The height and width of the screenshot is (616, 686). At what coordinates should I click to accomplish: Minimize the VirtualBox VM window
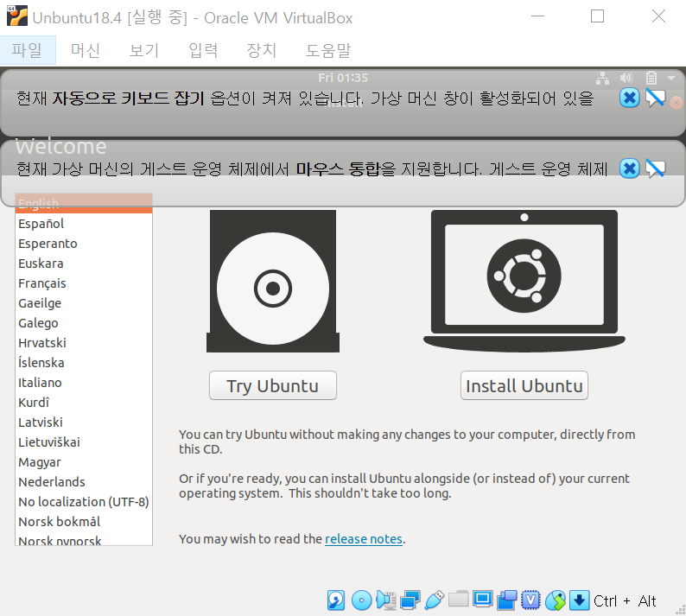537,16
